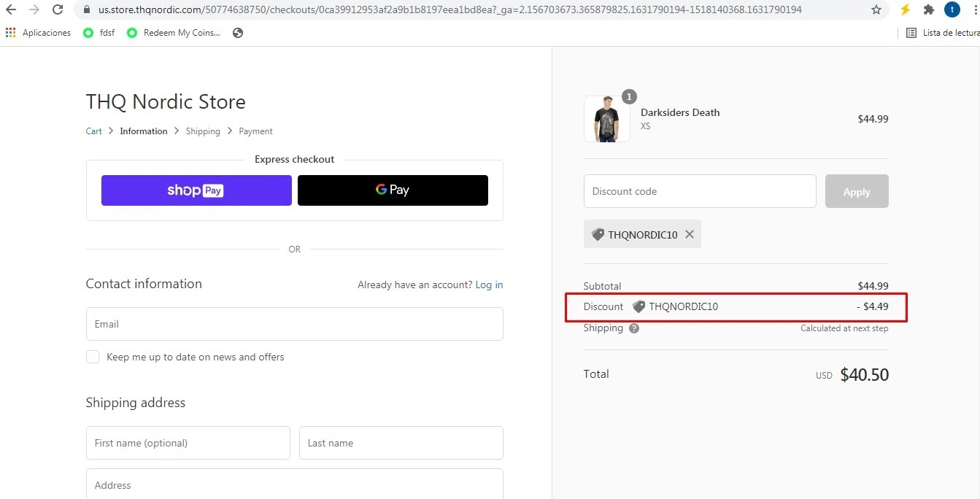Focus the Email input field
The image size is (980, 499).
295,324
